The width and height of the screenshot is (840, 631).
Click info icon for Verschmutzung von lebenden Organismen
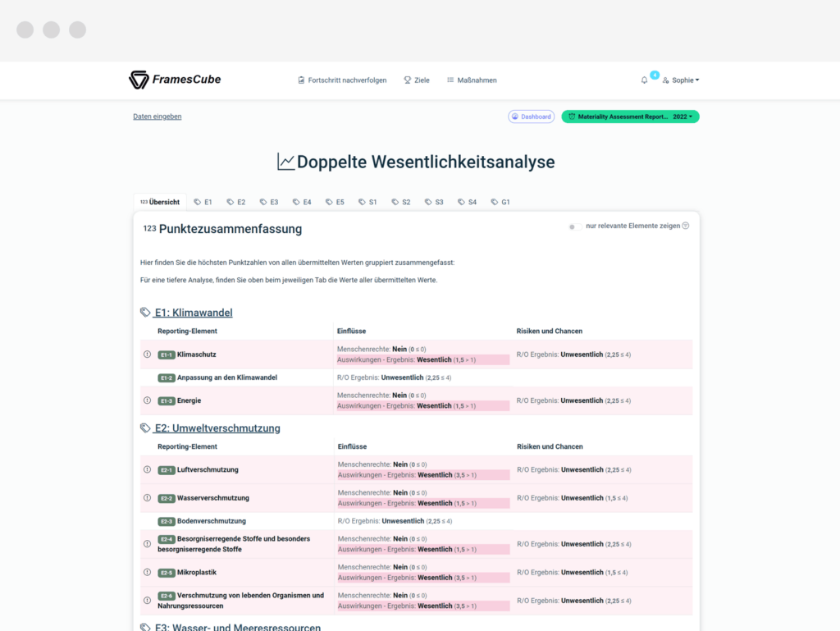click(148, 601)
